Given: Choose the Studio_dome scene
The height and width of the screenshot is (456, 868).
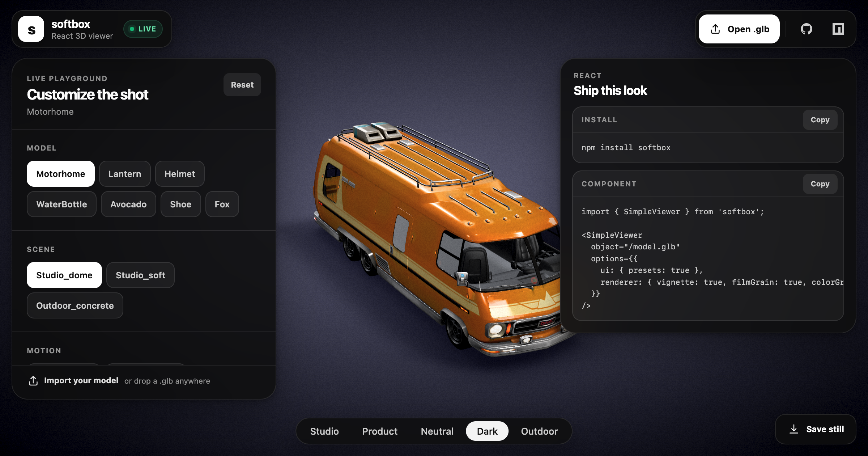Looking at the screenshot, I should pyautogui.click(x=64, y=275).
